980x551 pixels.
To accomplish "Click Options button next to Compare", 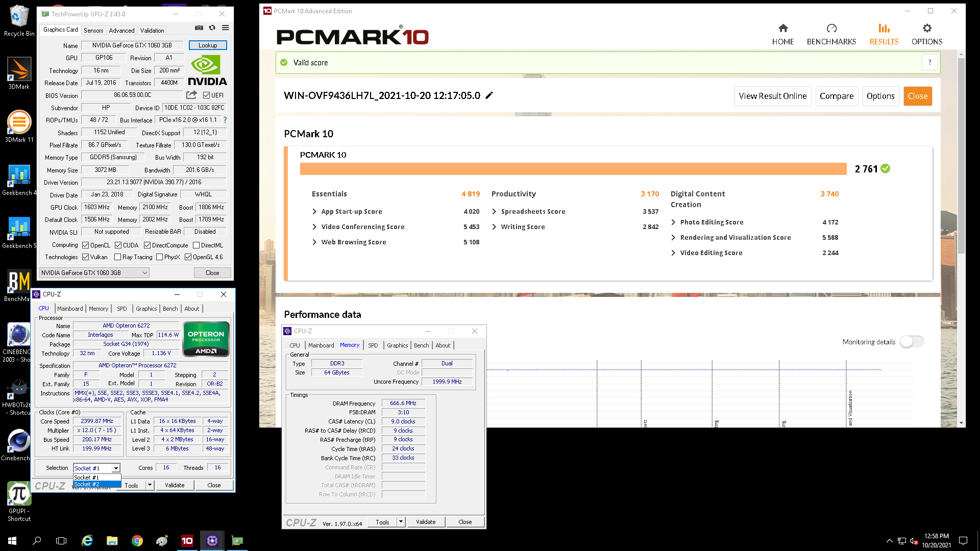I will coord(880,96).
